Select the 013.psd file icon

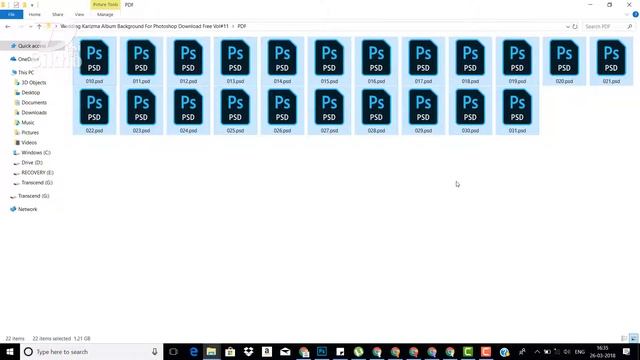(x=235, y=58)
